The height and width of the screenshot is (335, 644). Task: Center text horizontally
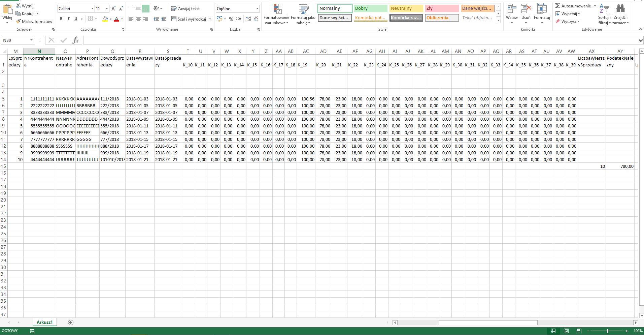(138, 19)
